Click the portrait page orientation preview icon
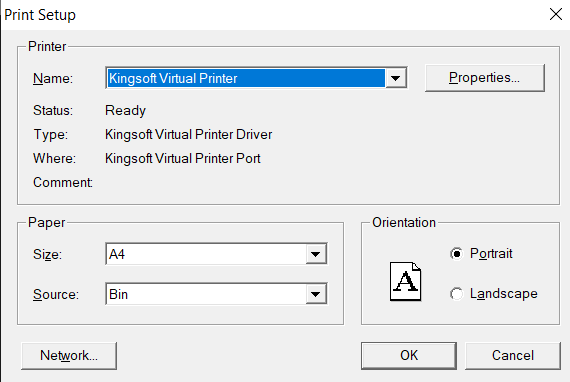The image size is (570, 382). (405, 282)
